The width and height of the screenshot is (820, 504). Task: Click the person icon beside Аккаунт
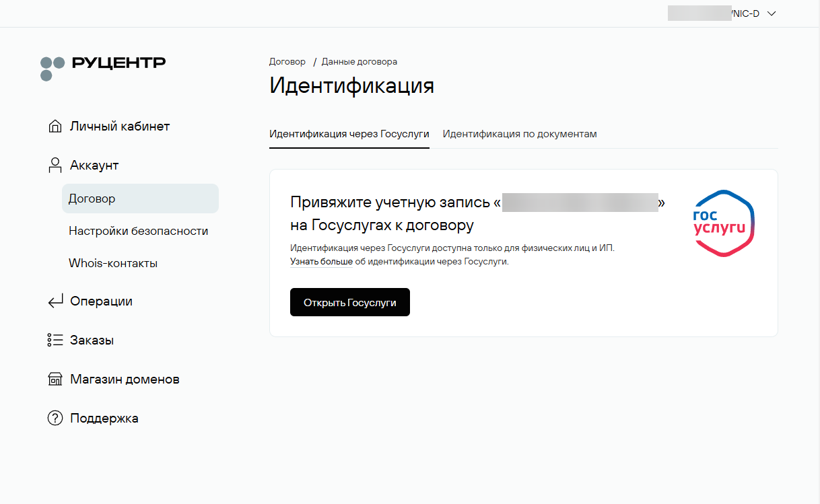coord(55,166)
